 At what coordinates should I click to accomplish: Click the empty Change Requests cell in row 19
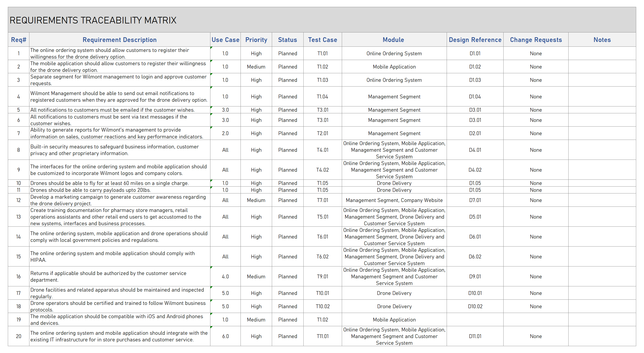536,320
